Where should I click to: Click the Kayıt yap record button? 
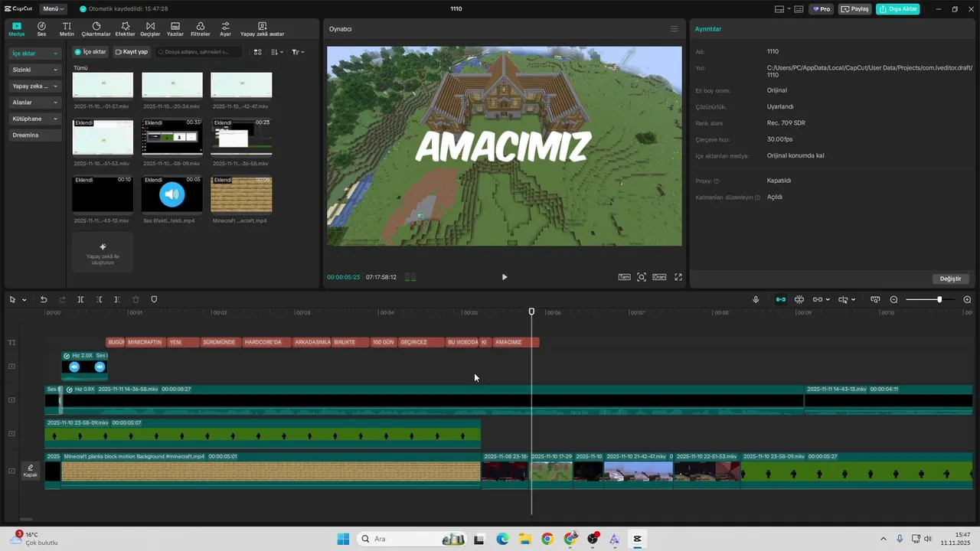click(131, 52)
